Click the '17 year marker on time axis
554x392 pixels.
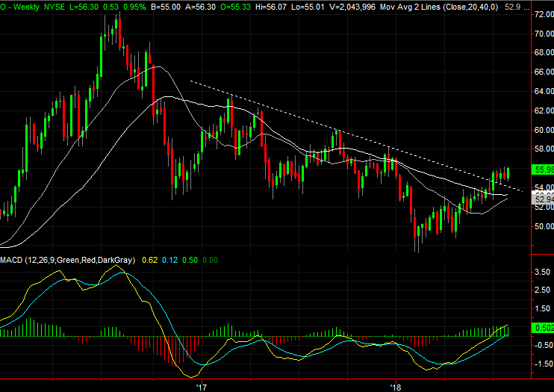[200, 387]
